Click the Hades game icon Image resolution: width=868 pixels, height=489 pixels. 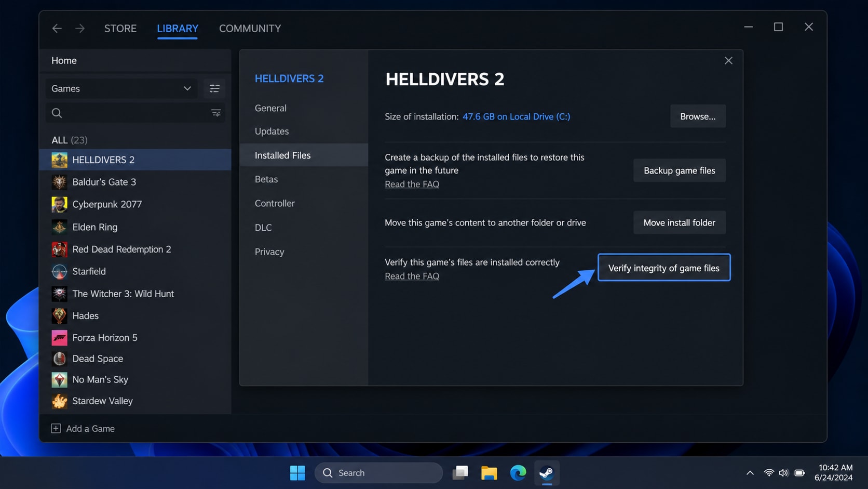point(59,315)
